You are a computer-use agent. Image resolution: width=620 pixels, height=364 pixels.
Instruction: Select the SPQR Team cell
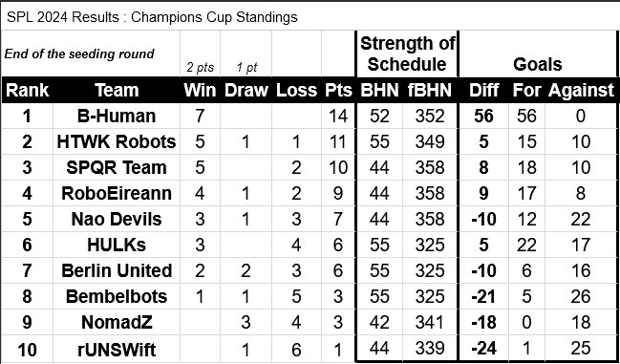pyautogui.click(x=117, y=167)
